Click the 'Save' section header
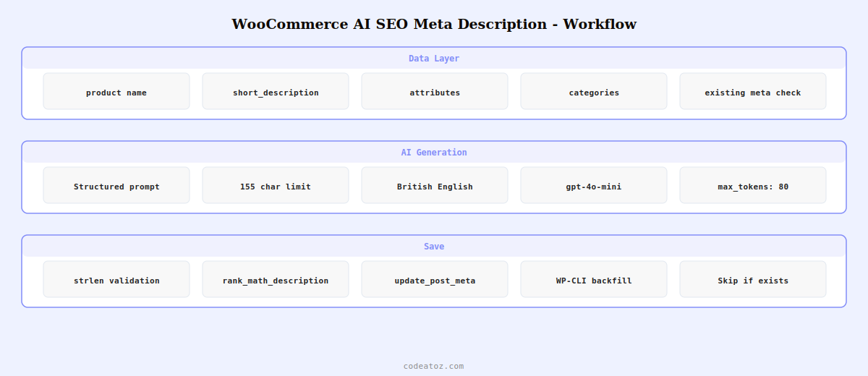This screenshot has height=376, width=868. pos(434,247)
